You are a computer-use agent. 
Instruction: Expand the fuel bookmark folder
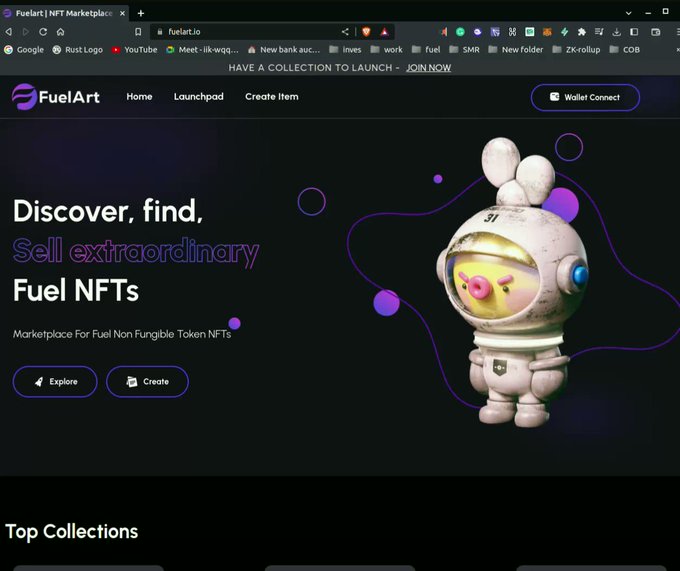(x=426, y=49)
